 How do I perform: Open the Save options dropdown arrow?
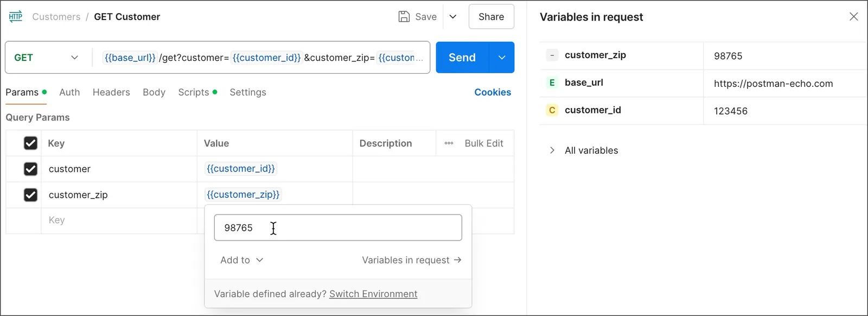[453, 17]
